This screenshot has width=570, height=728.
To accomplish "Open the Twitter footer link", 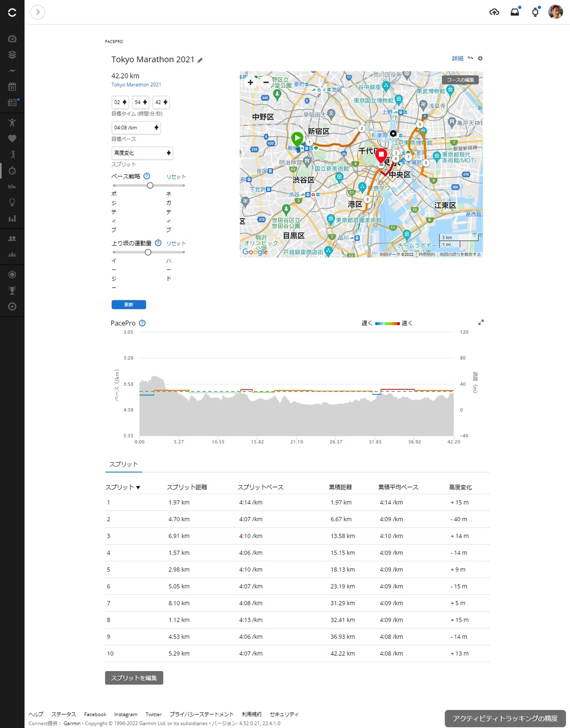I will pyautogui.click(x=153, y=714).
